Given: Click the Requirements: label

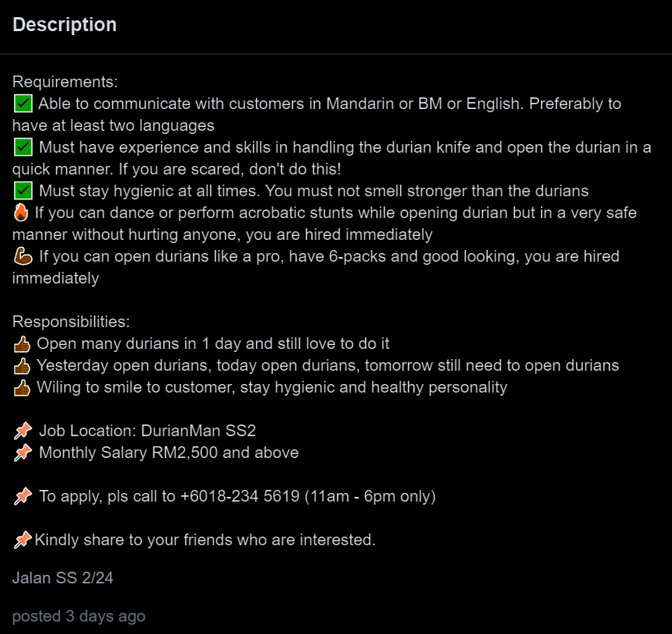Looking at the screenshot, I should tap(65, 82).
